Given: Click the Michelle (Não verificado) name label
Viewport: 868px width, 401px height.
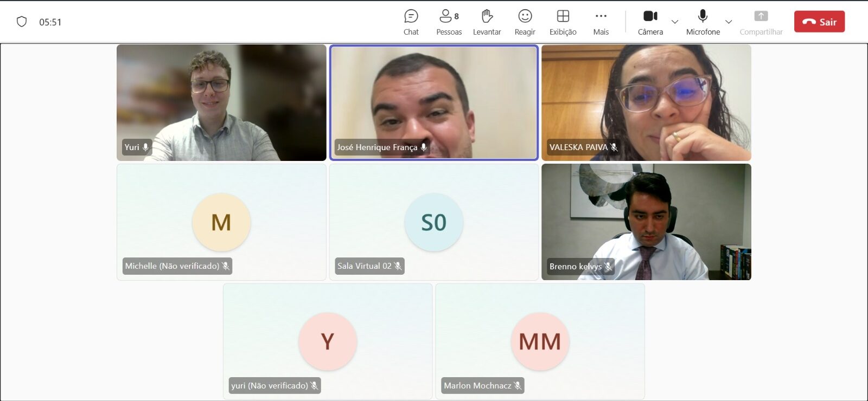Looking at the screenshot, I should click(172, 266).
